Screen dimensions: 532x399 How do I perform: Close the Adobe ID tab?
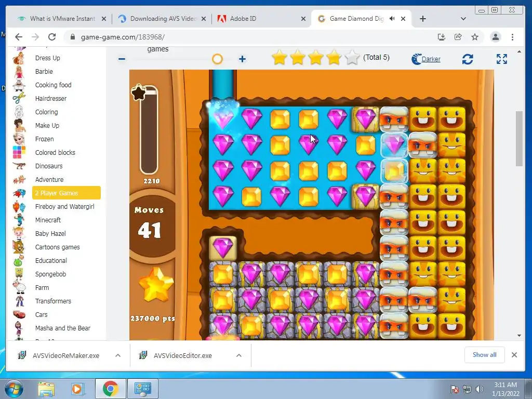tap(303, 19)
